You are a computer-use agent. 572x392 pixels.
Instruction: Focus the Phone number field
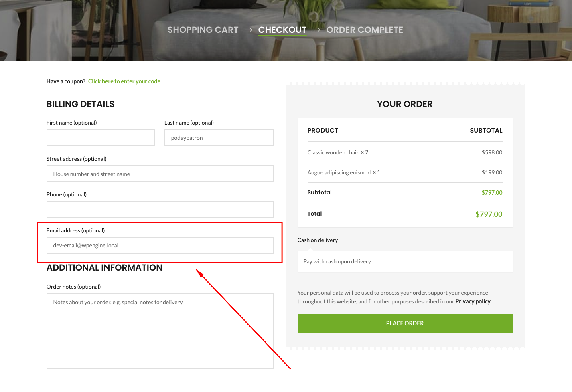[160, 210]
